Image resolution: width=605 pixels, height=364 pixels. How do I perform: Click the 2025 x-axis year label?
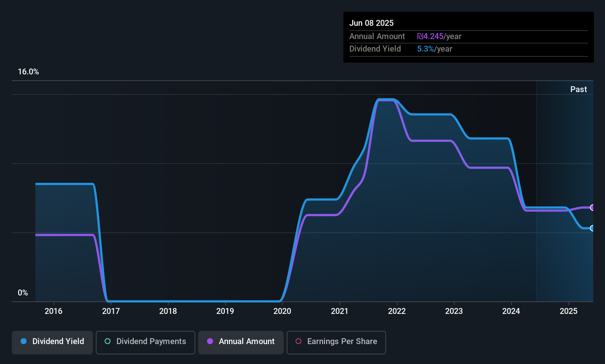pos(569,311)
